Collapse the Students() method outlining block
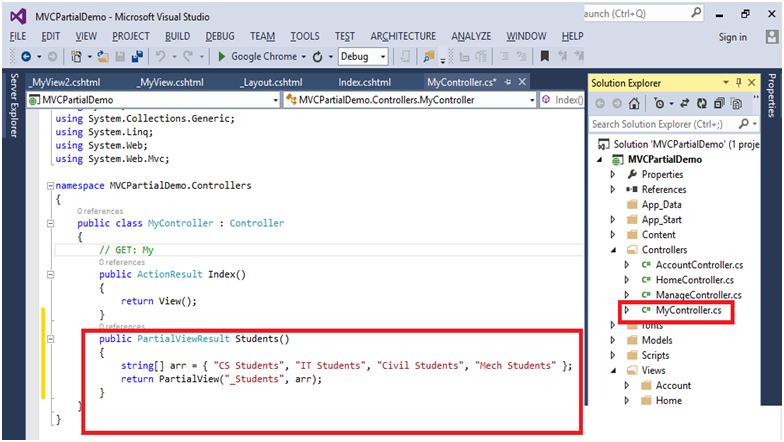The image size is (784, 442). click(x=50, y=338)
